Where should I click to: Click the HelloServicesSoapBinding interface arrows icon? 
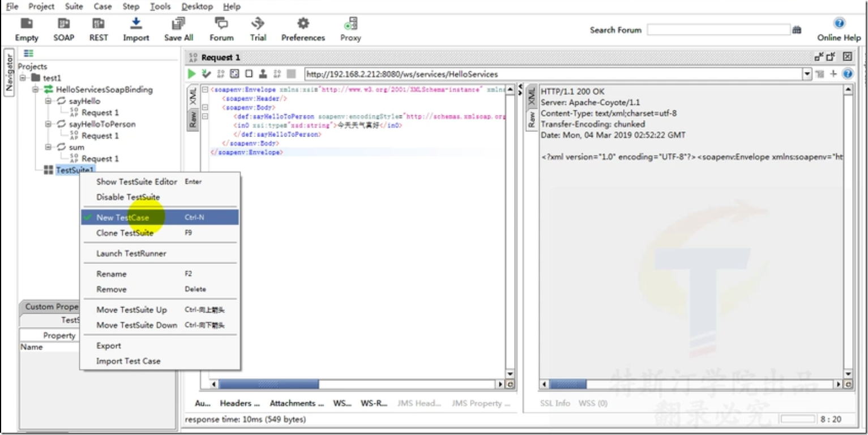(49, 89)
